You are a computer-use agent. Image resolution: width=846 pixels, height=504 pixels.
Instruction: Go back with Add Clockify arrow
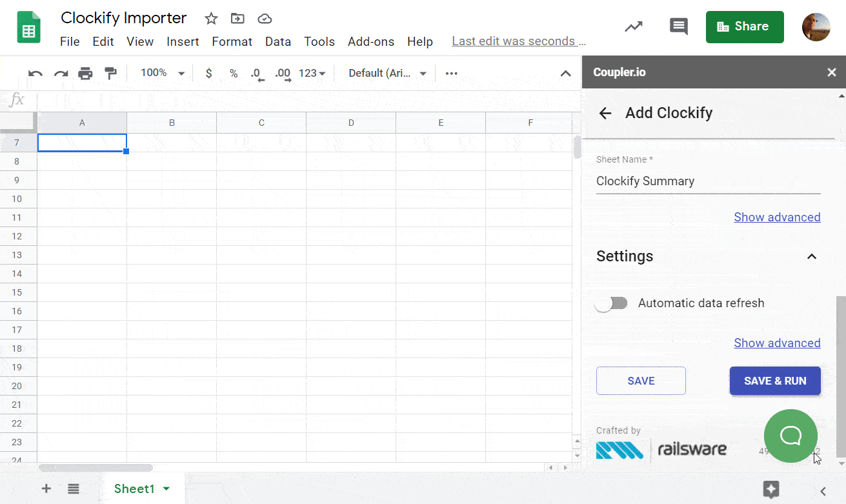605,114
